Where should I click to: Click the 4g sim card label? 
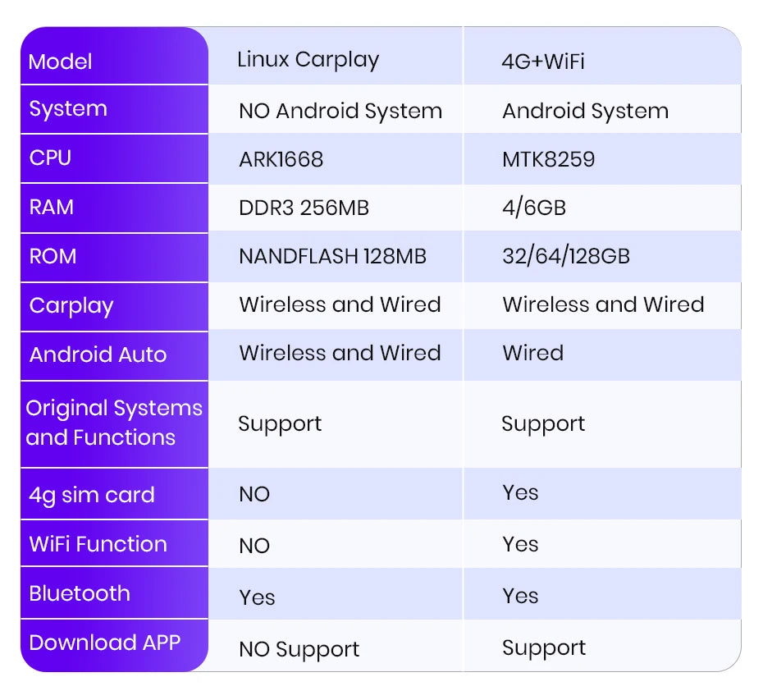[x=92, y=495]
